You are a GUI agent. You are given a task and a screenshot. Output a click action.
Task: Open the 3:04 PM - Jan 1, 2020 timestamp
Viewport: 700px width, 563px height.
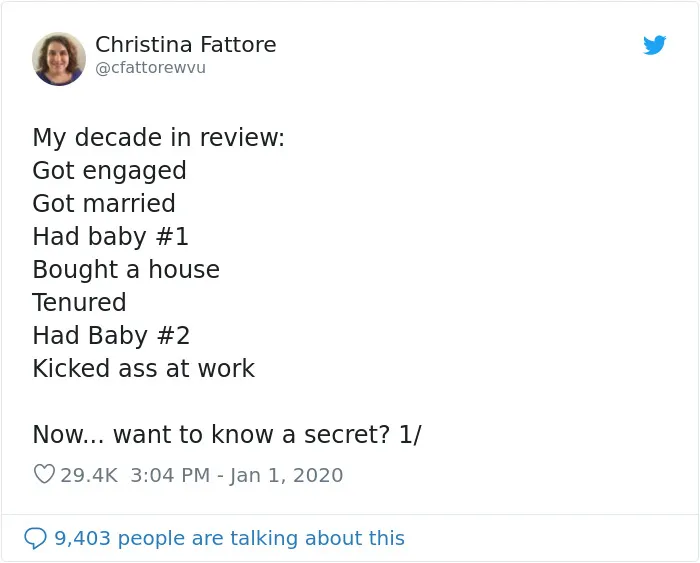(237, 475)
